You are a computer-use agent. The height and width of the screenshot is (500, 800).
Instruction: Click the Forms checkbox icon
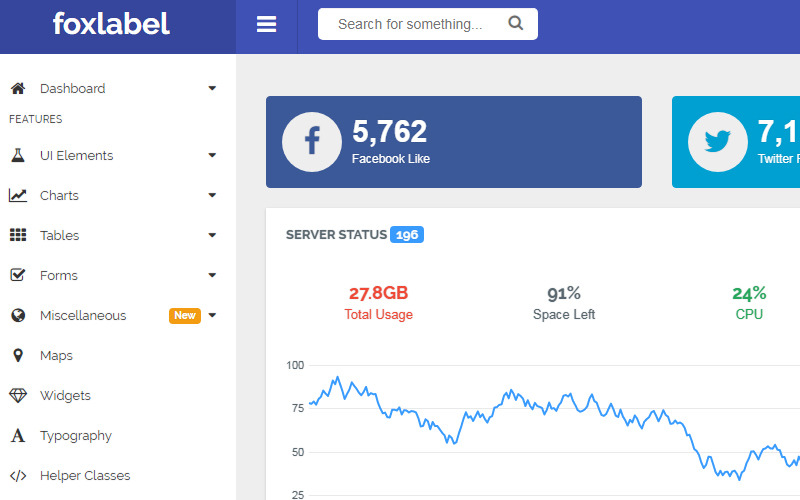click(x=18, y=275)
